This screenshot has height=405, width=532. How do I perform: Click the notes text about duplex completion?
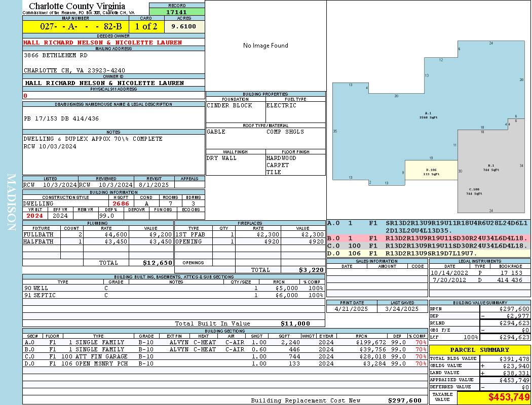(x=93, y=139)
